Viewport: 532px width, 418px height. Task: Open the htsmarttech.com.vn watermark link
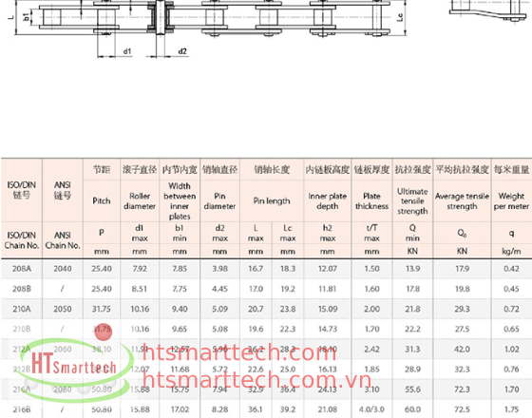[x=256, y=379]
